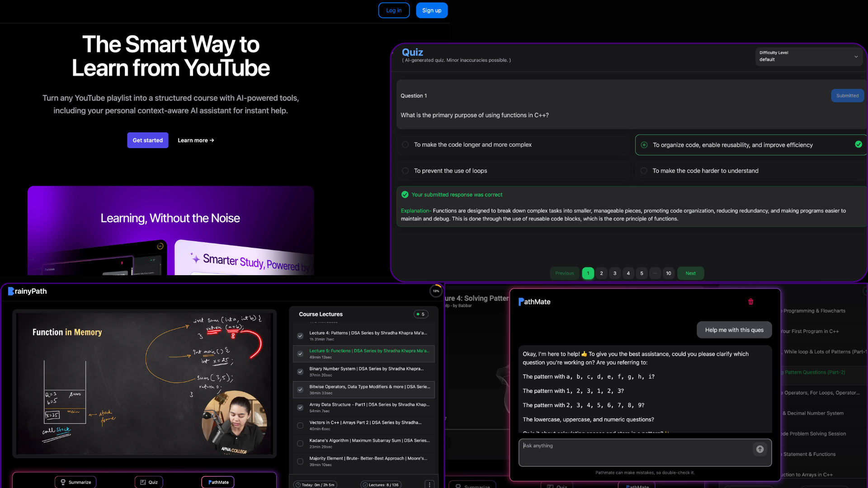Toggle checkbox for Binary Number System lecture
Image resolution: width=868 pixels, height=488 pixels.
pos(300,372)
